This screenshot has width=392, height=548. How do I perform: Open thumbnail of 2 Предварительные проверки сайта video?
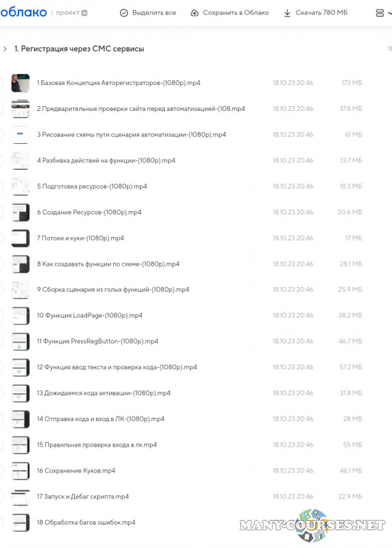pos(21,109)
